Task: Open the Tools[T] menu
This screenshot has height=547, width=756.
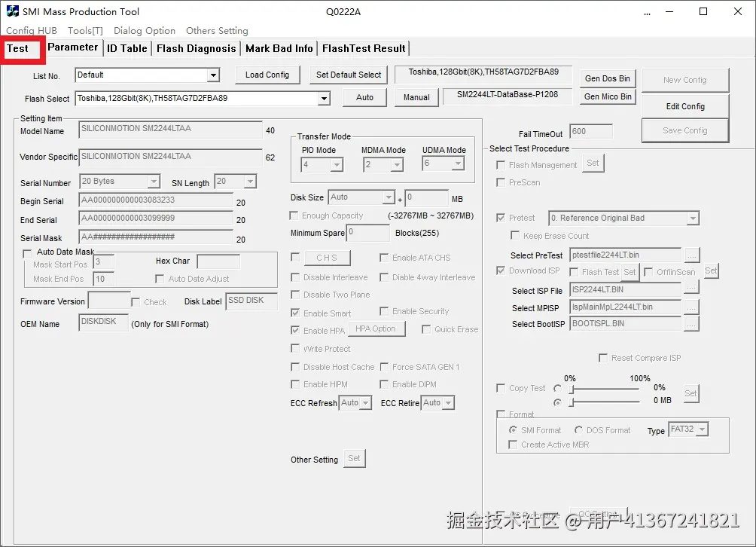Action: (x=85, y=30)
